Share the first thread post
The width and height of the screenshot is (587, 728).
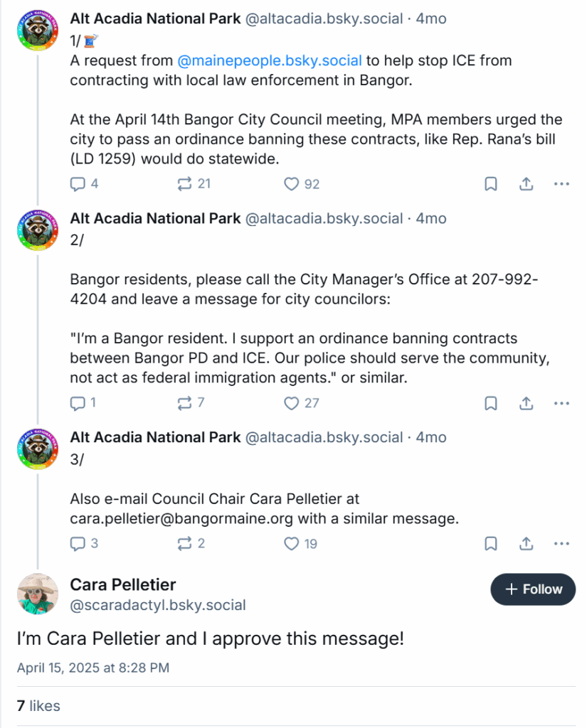[x=526, y=184]
